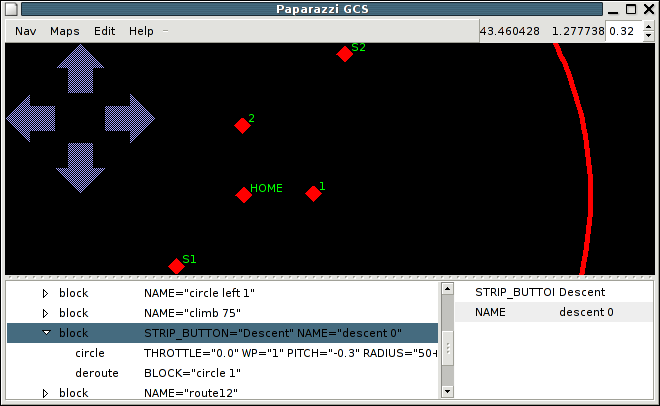This screenshot has width=660, height=406.
Task: Open the Maps menu
Action: coord(64,31)
